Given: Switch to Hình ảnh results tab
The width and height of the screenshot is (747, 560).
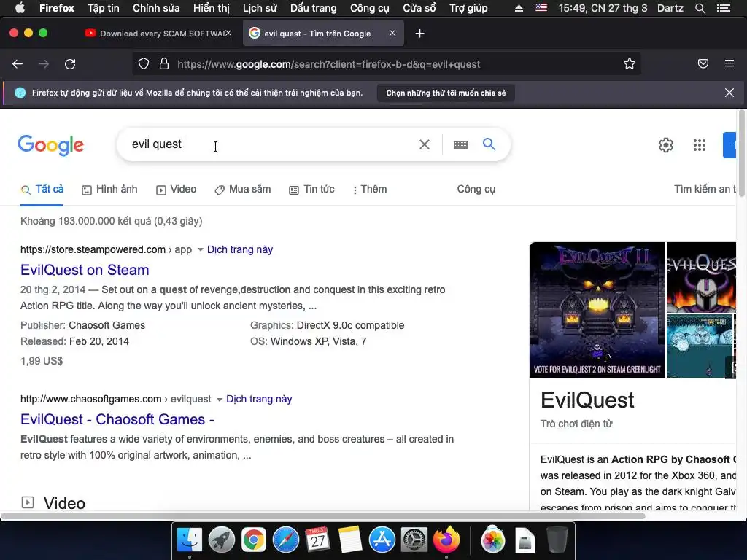Looking at the screenshot, I should pyautogui.click(x=109, y=189).
